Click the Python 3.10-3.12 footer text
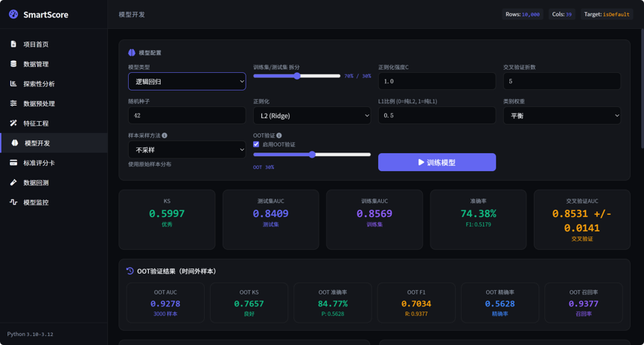This screenshot has width=644, height=345. coord(30,334)
